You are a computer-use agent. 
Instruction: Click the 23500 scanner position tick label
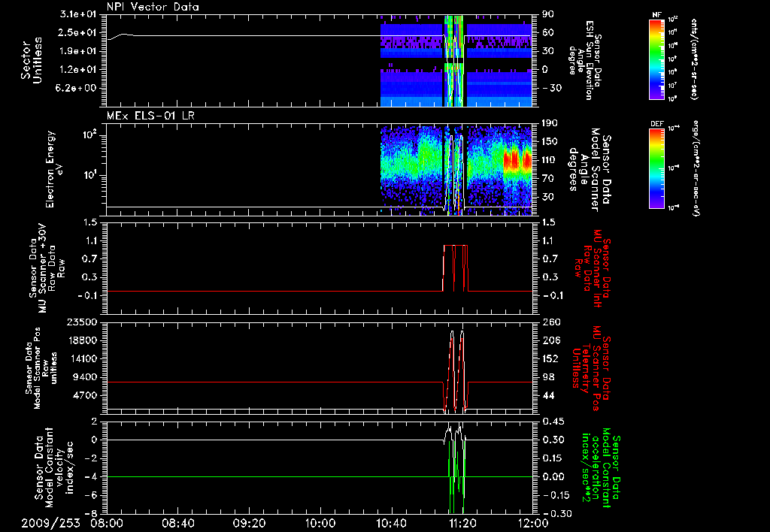coord(81,322)
